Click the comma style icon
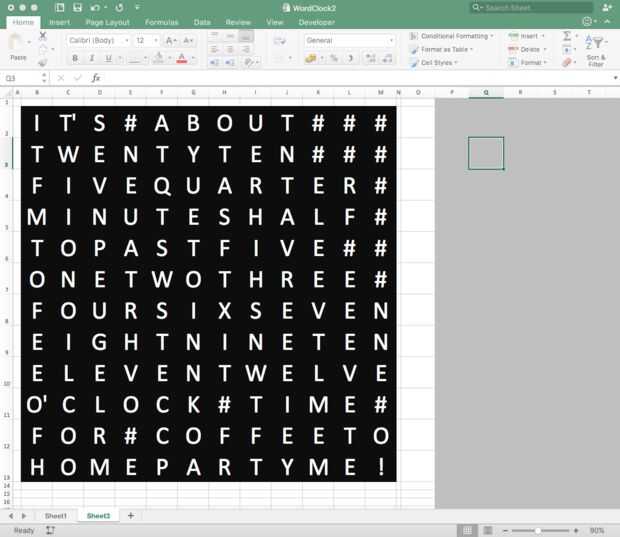This screenshot has width=620, height=537. click(350, 59)
